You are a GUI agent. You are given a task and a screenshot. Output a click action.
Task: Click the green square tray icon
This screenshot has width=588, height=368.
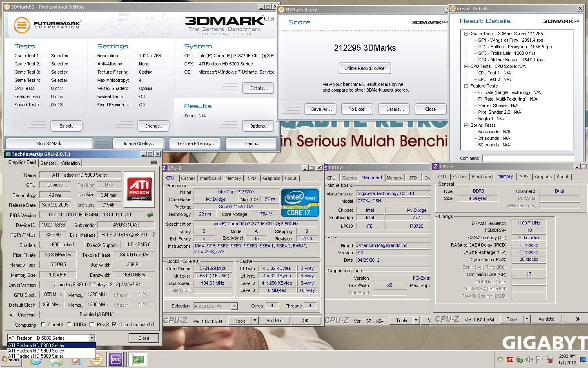click(500, 359)
